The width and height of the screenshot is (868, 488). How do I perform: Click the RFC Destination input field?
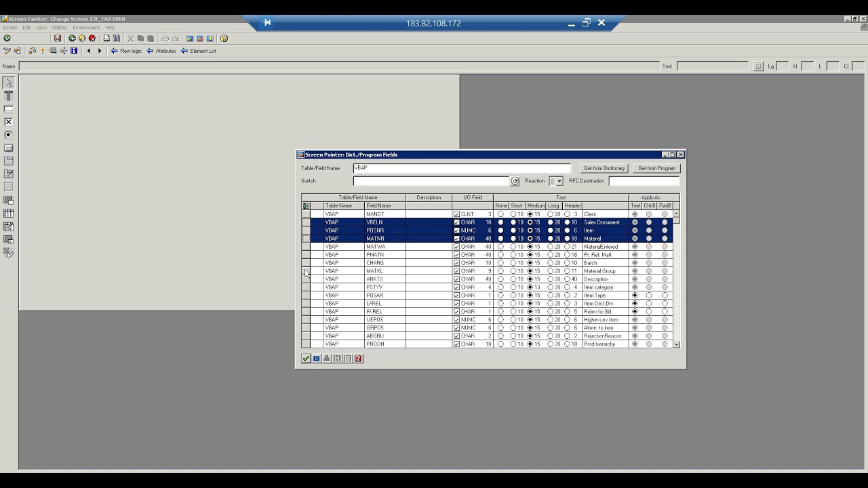tap(644, 181)
